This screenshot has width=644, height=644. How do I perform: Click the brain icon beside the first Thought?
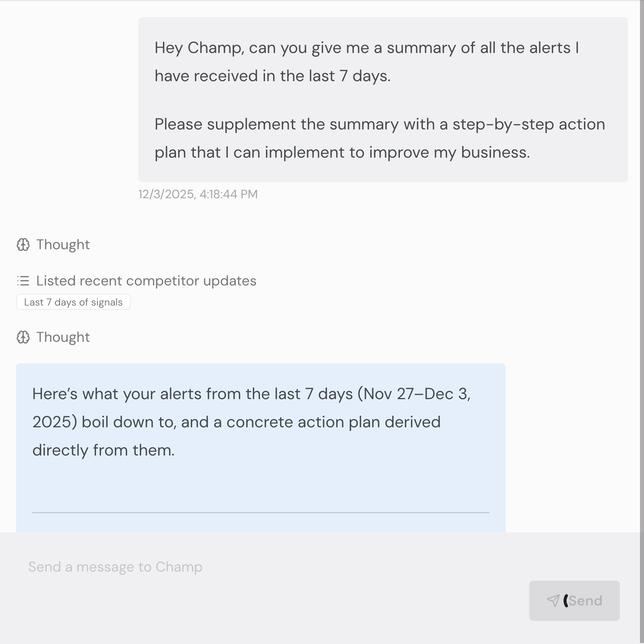(x=23, y=245)
